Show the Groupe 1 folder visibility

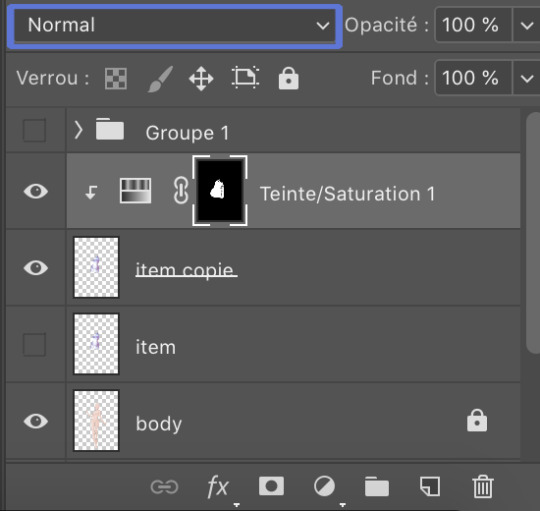click(x=34, y=131)
